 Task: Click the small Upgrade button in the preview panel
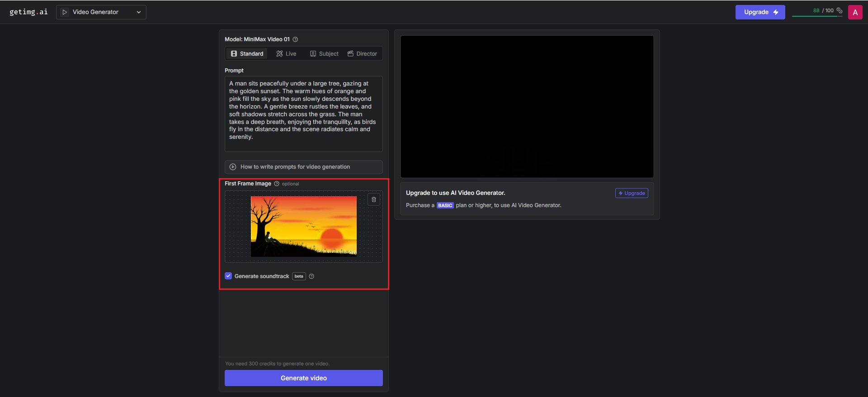point(632,193)
